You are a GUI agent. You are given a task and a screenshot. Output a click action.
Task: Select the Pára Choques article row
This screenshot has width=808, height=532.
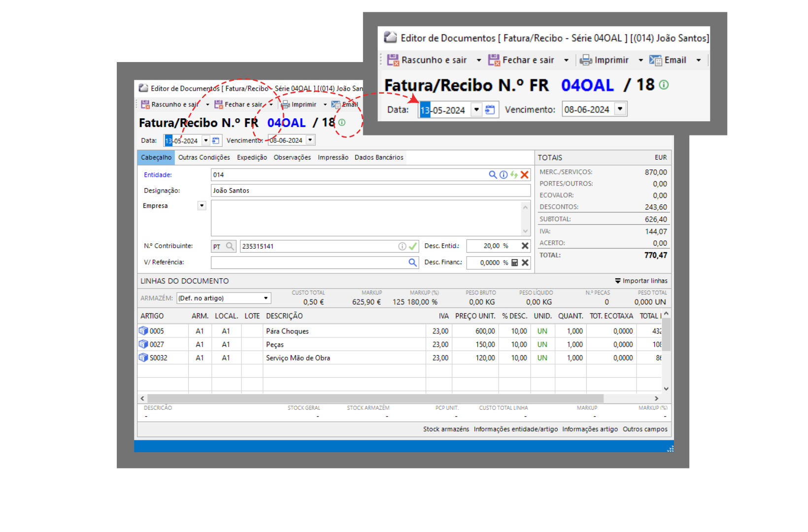click(x=287, y=331)
